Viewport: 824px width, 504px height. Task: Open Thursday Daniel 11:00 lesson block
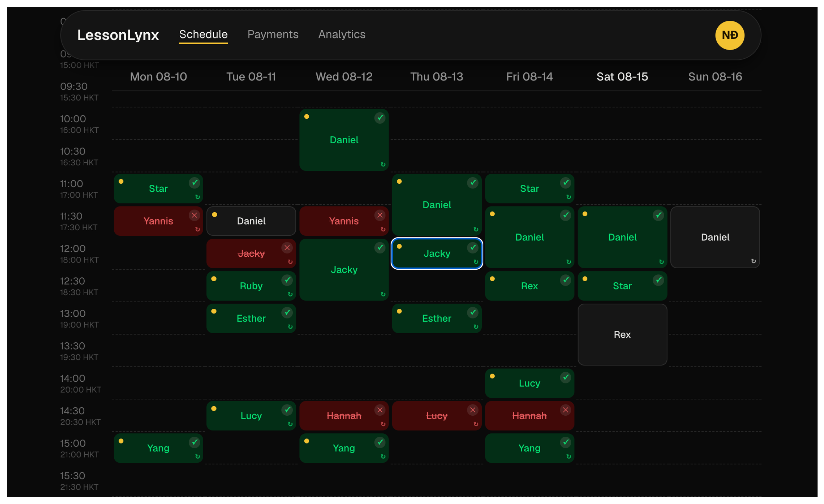point(436,205)
